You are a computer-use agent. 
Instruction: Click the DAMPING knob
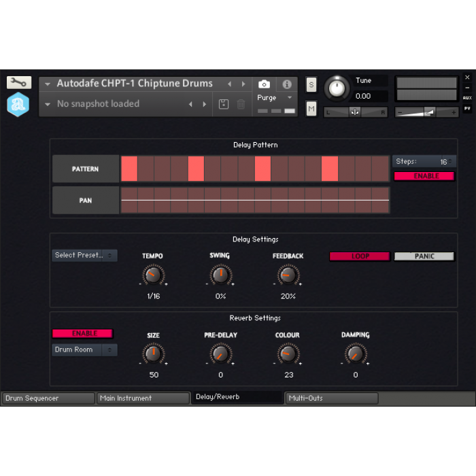356,354
